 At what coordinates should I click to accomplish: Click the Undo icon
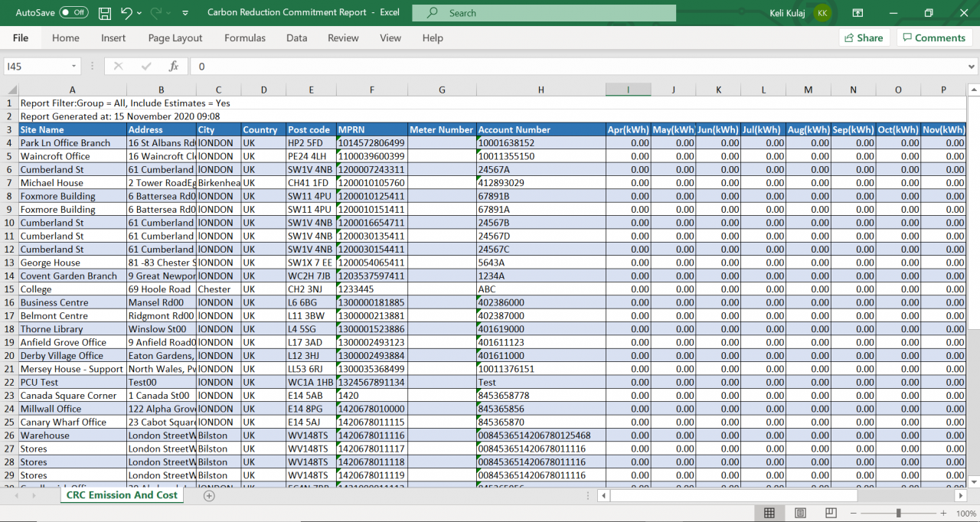click(125, 12)
